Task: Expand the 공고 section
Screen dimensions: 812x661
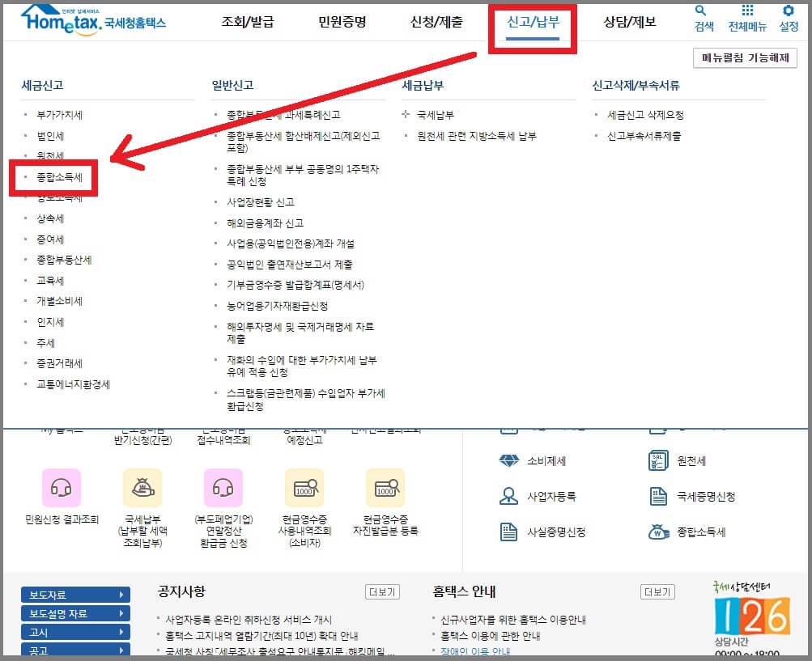Action: pos(74,649)
